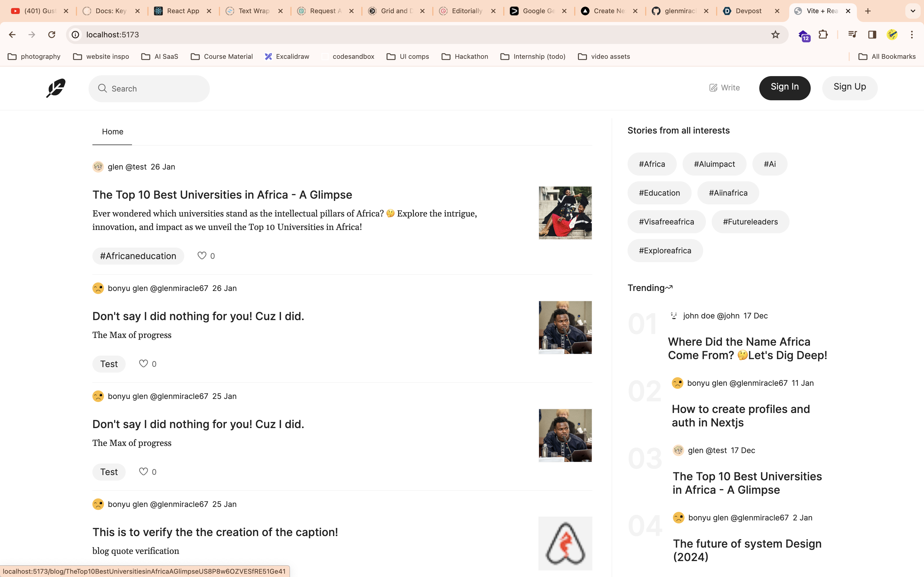Toggle the bookmark star in address bar
The width and height of the screenshot is (924, 577).
[776, 34]
